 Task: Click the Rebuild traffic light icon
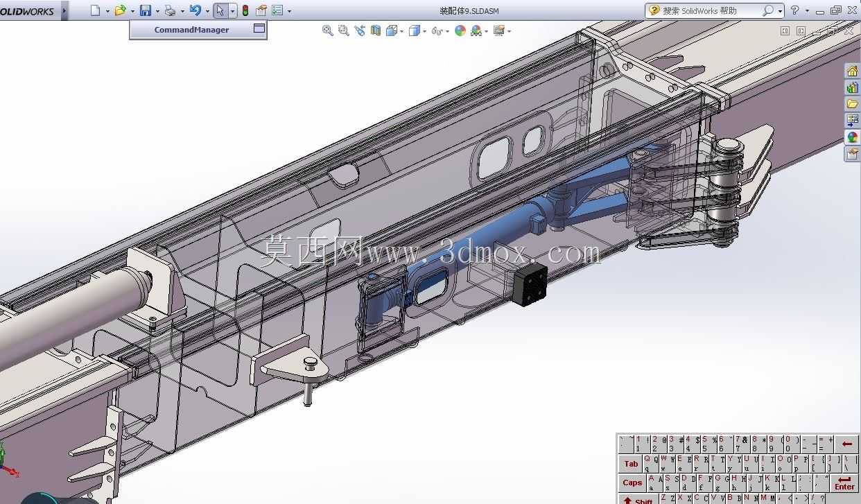(245, 10)
